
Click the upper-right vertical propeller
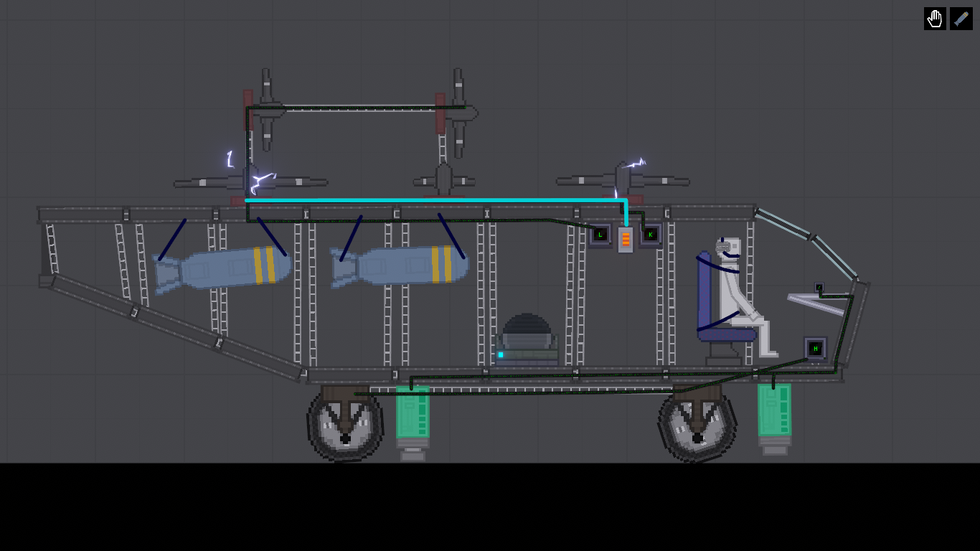459,113
